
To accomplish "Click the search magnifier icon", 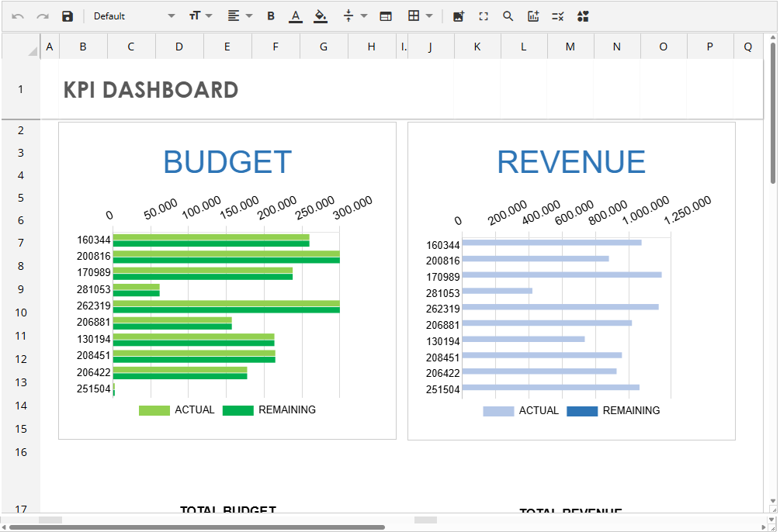I will click(508, 16).
